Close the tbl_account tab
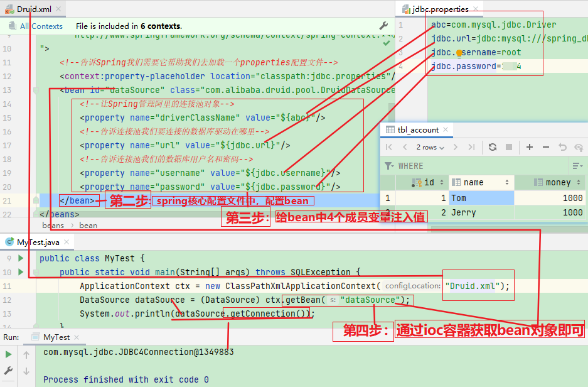The image size is (588, 387). coord(446,129)
